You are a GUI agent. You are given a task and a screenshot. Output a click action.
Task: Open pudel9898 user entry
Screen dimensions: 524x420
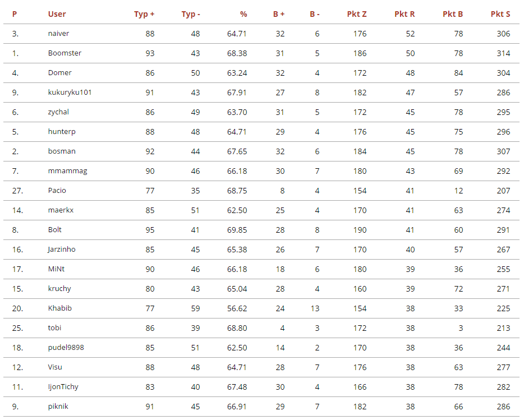(x=66, y=348)
